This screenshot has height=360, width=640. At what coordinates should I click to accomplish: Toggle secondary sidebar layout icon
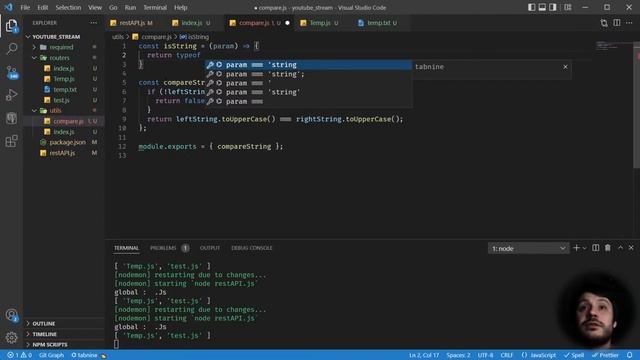(553, 7)
